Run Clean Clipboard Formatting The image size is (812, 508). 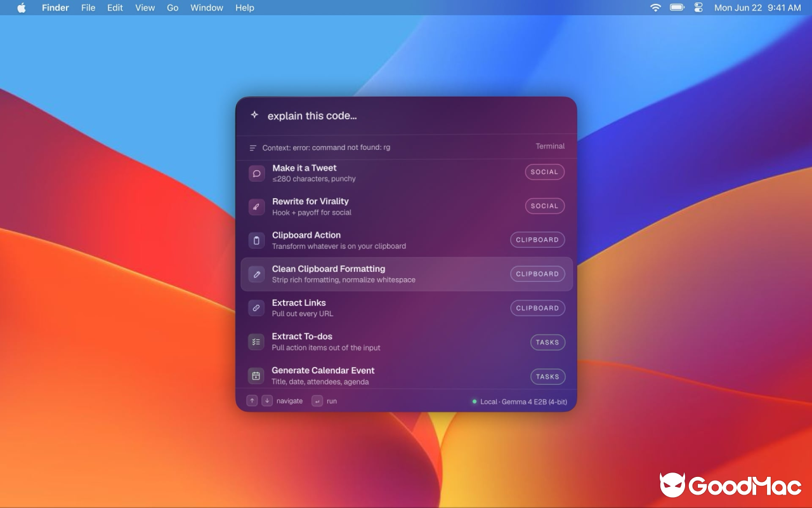pyautogui.click(x=406, y=274)
